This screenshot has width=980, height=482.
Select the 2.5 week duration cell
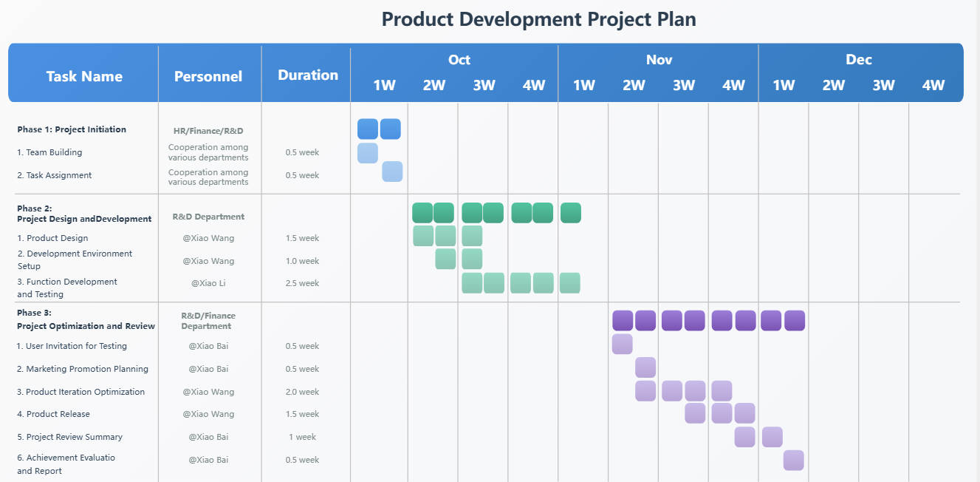[x=302, y=283]
